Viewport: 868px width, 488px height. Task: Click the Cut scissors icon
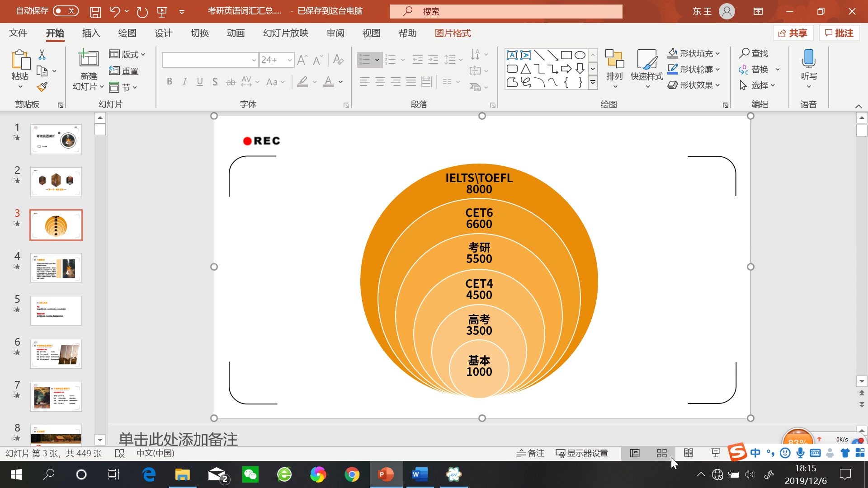[42, 55]
